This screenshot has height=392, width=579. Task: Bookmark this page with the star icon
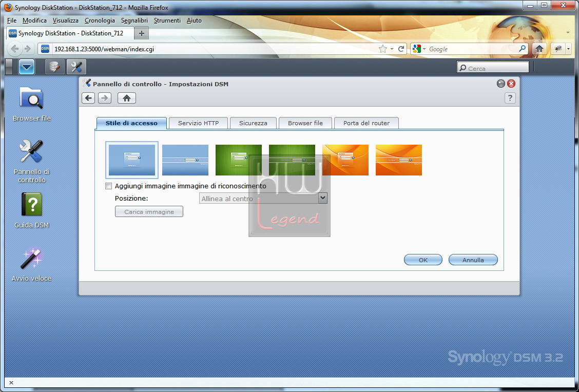[x=383, y=49]
